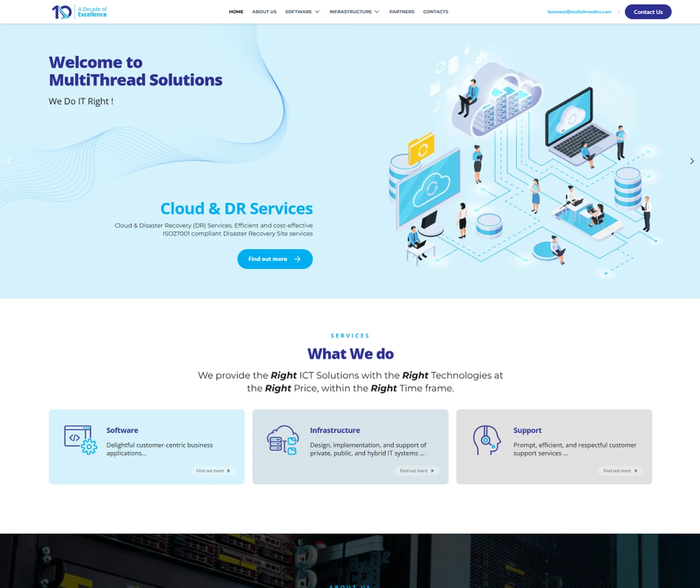Advance carousel with right arrow
Image resolution: width=700 pixels, height=588 pixels.
(691, 161)
